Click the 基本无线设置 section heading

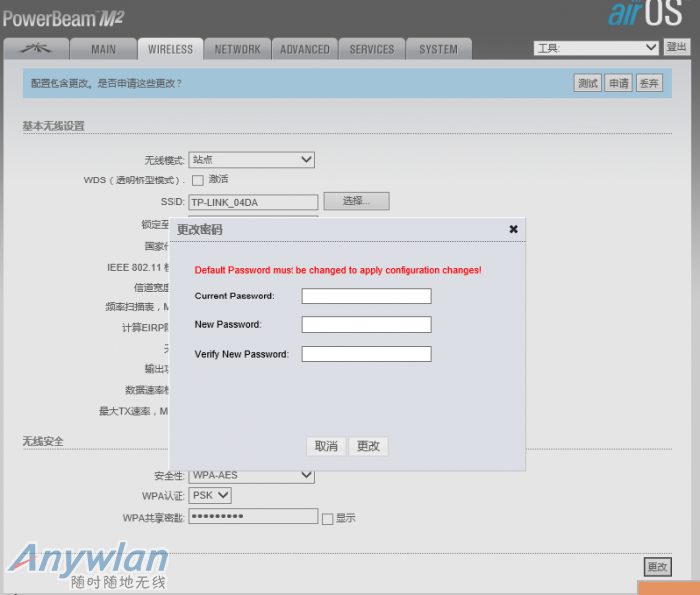54,126
